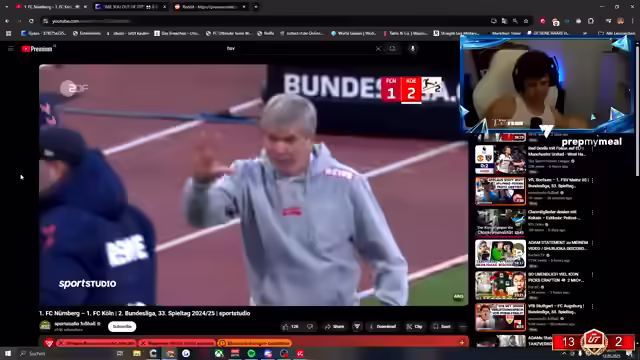The height and width of the screenshot is (360, 640).
Task: Bookmark this page with star icon
Action: (x=526, y=21)
